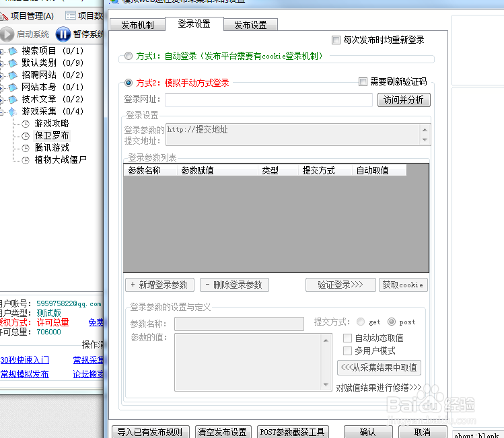
Task: Expand the 默认类别 tree node
Action: (x=1, y=64)
